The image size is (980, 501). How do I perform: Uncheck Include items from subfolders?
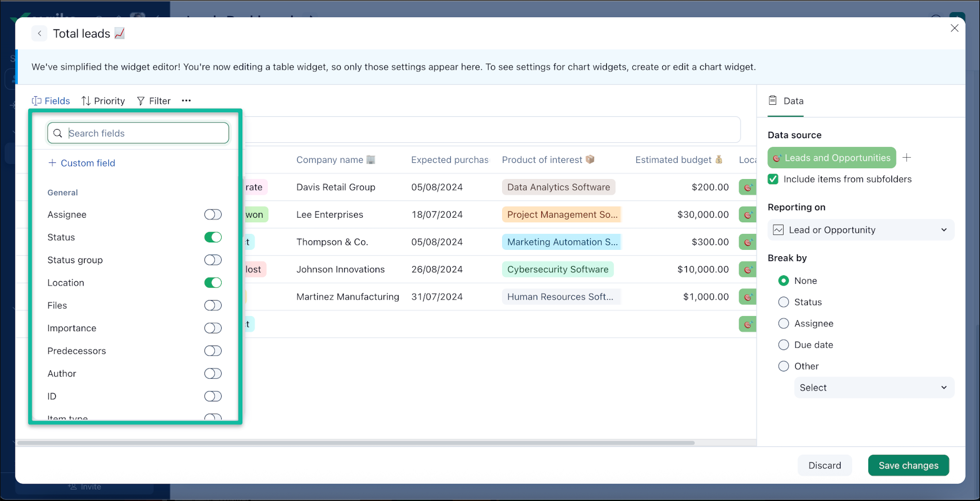pyautogui.click(x=773, y=179)
